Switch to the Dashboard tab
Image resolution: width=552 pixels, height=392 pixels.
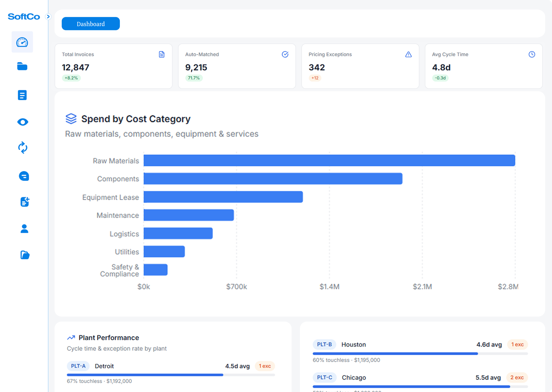pos(91,23)
